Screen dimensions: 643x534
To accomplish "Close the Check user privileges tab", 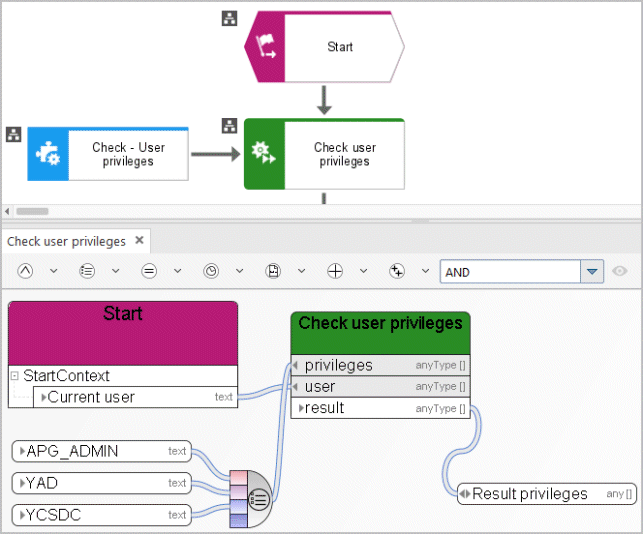I will pos(139,240).
